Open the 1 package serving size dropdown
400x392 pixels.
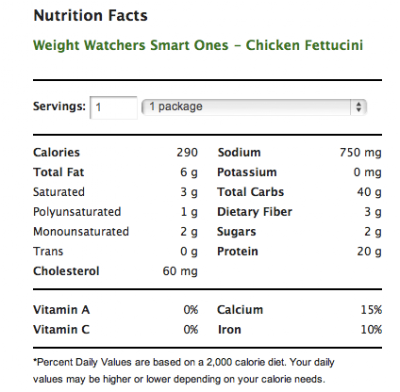[254, 107]
